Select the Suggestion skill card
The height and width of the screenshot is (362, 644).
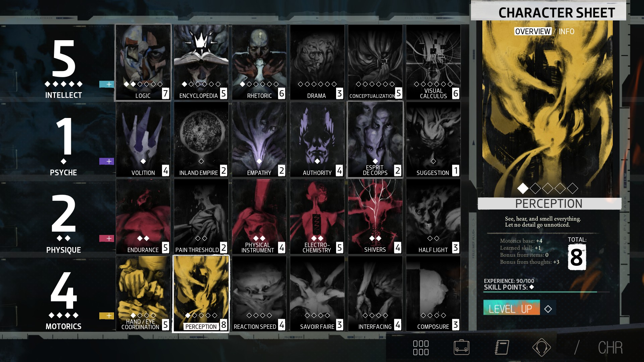(x=433, y=139)
